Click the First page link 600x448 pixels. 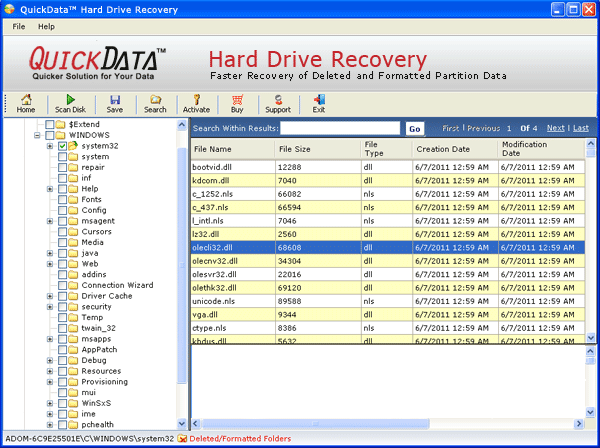(450, 128)
